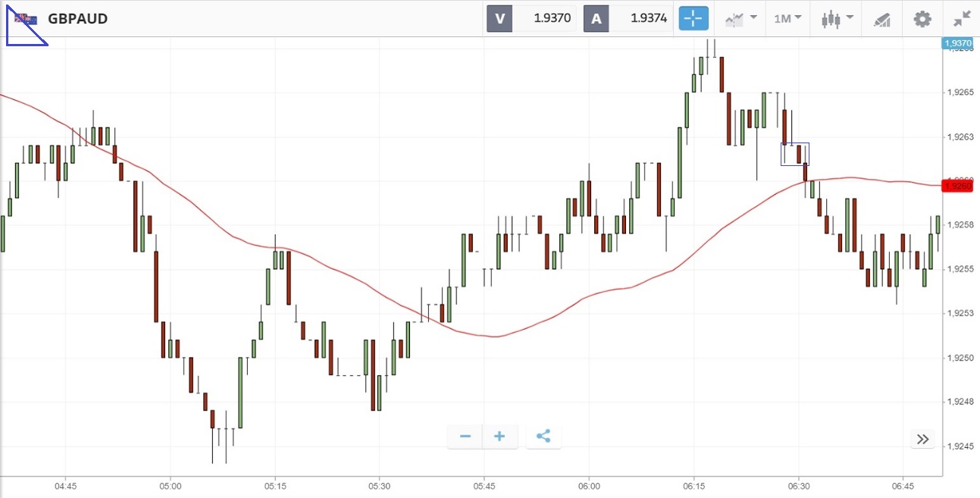The height and width of the screenshot is (498, 980).
Task: Click the GBPAUD instrument name
Action: point(77,18)
